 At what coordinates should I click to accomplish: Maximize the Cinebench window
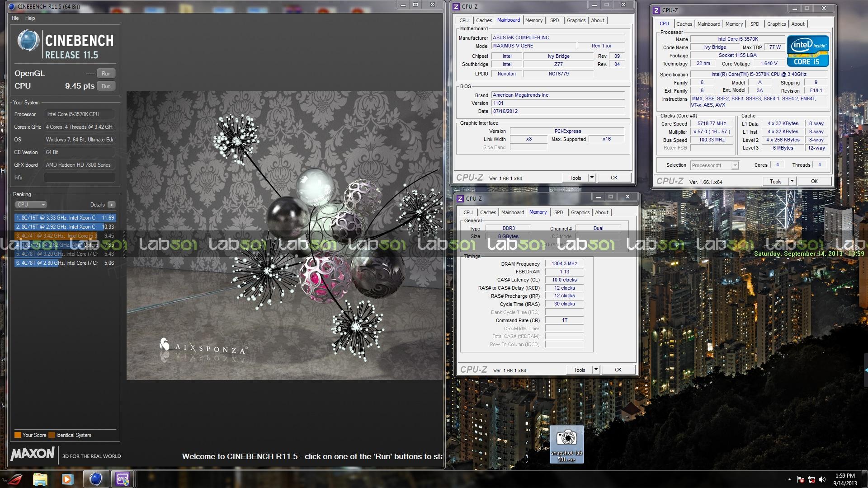415,5
